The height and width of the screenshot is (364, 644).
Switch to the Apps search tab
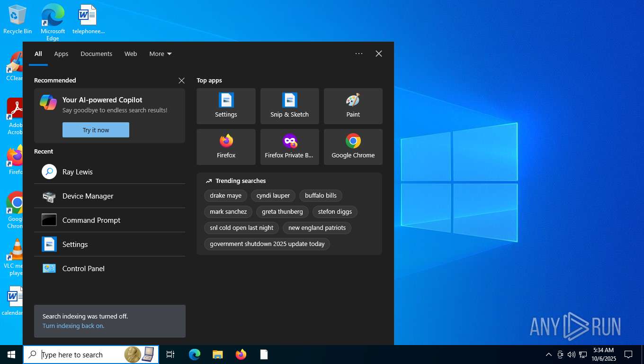click(61, 54)
